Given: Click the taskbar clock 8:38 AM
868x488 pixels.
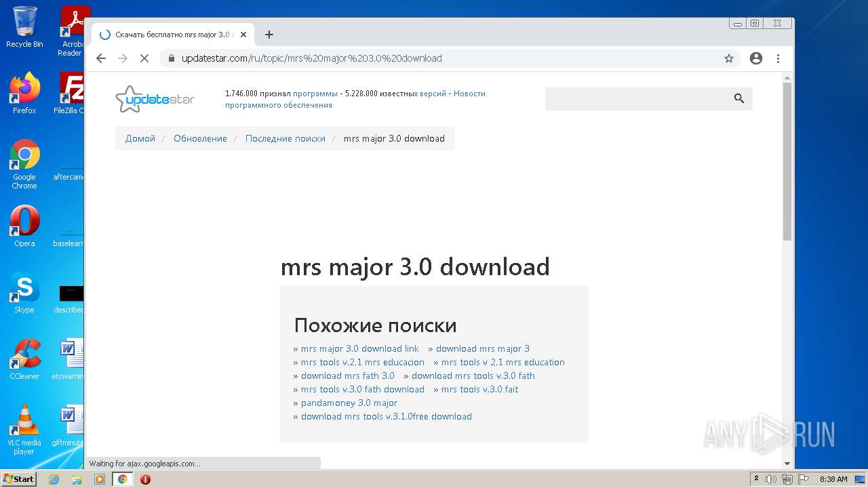Looking at the screenshot, I should click(x=833, y=479).
